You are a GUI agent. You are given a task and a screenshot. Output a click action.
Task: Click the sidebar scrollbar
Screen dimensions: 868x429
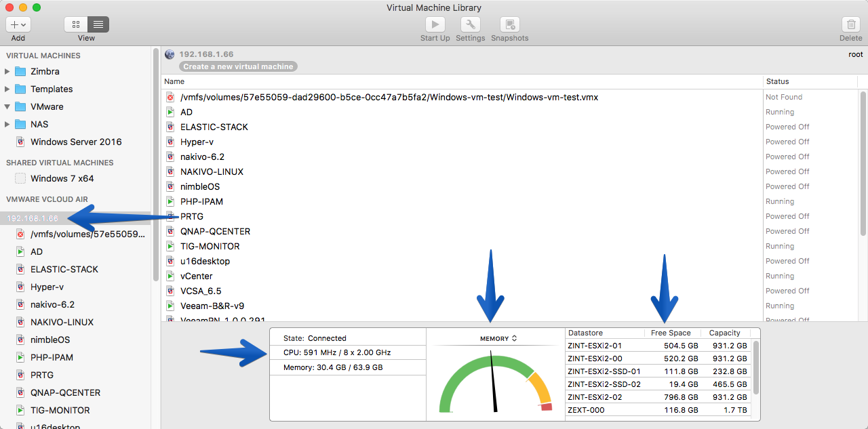click(x=156, y=165)
